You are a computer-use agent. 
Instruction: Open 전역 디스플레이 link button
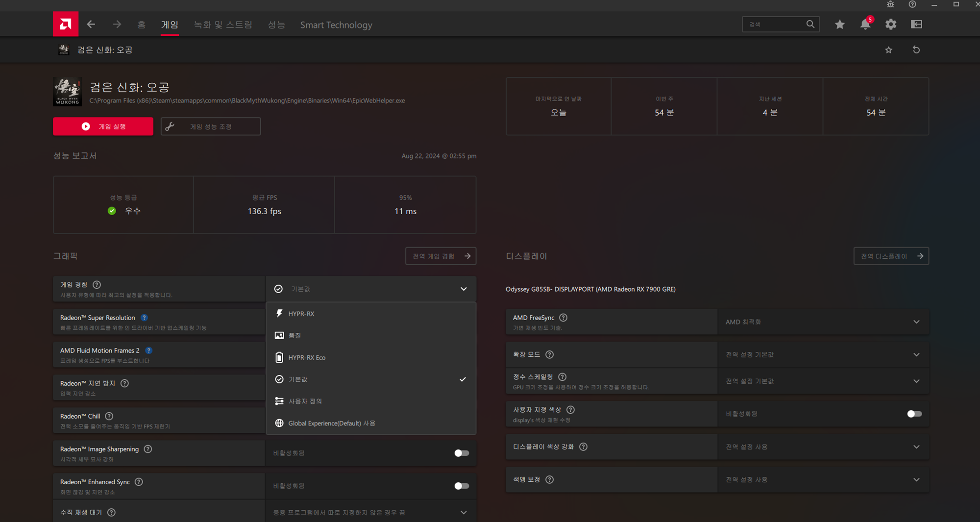click(891, 256)
